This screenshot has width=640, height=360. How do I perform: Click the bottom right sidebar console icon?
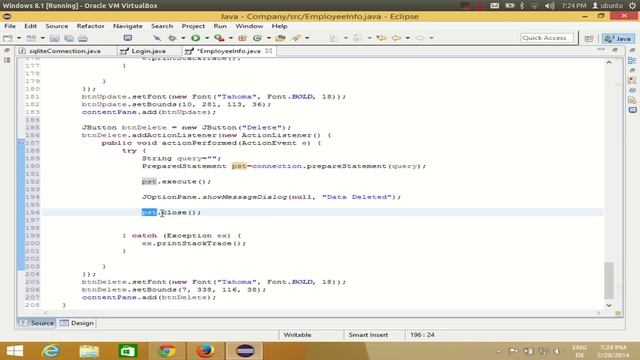pos(632,110)
